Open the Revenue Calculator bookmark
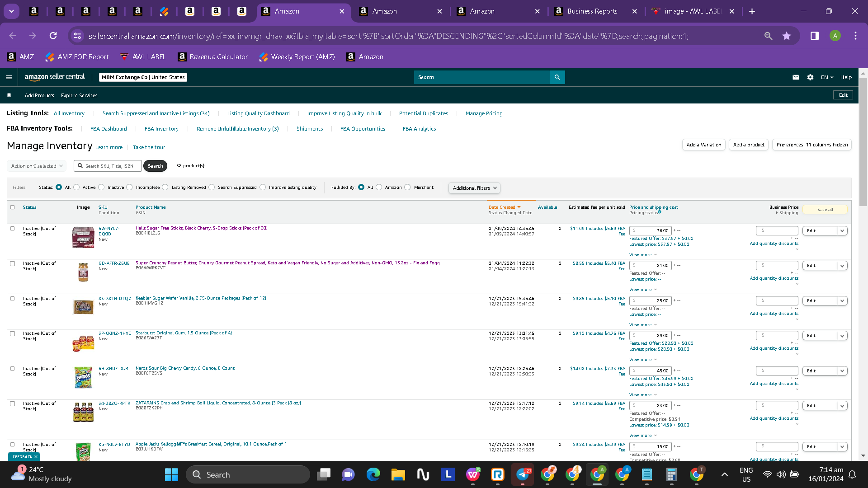868x488 pixels. click(x=213, y=57)
